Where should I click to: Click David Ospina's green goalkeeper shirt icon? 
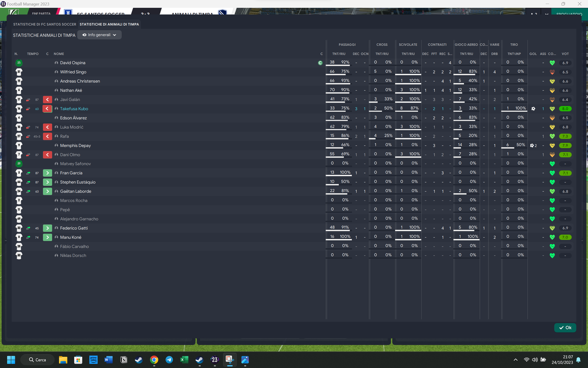(x=19, y=63)
